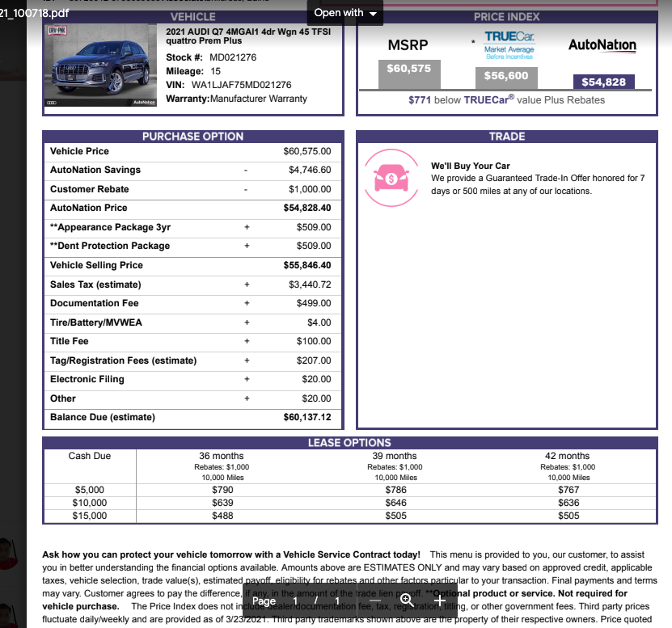Click the $488 lease payment cell
The height and width of the screenshot is (628, 672).
[222, 516]
